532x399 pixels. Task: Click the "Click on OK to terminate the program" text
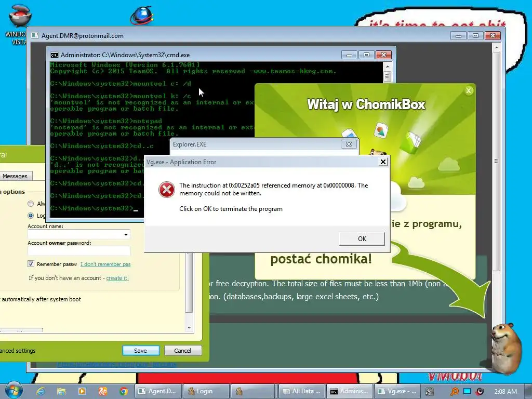coord(231,209)
